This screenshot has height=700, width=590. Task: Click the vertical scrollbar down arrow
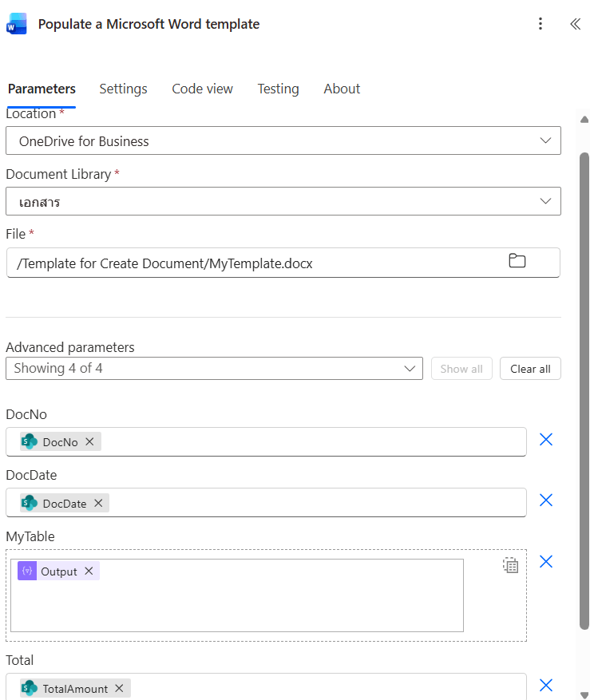click(x=584, y=694)
